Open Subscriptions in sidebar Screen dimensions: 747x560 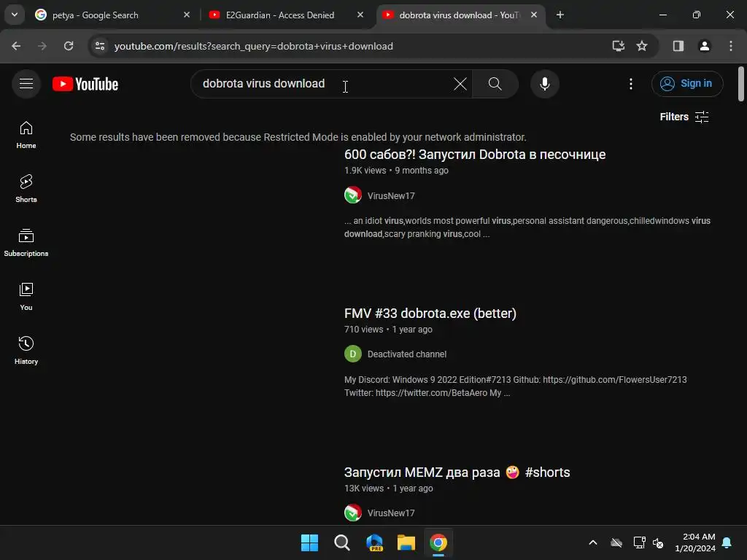26,243
